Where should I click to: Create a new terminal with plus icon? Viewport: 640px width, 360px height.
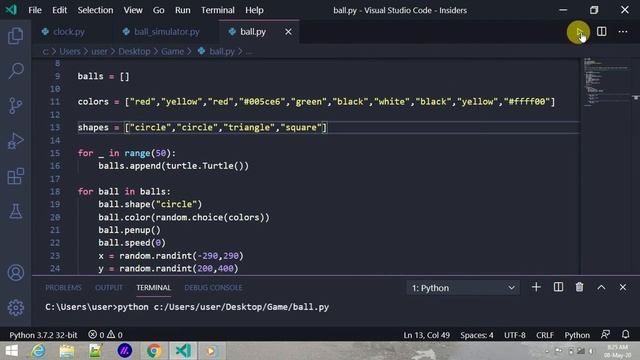[x=536, y=287]
